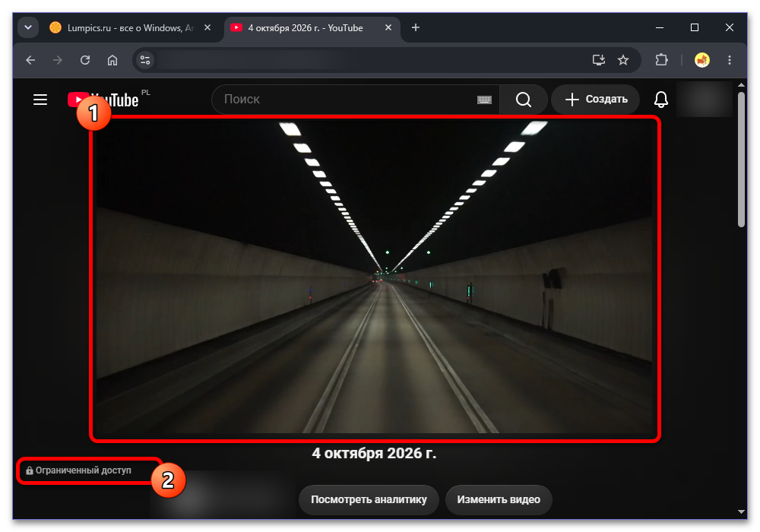Screen dimensions: 760x532
Task: Open the YouTube guide hamburger menu
Action: coord(40,100)
